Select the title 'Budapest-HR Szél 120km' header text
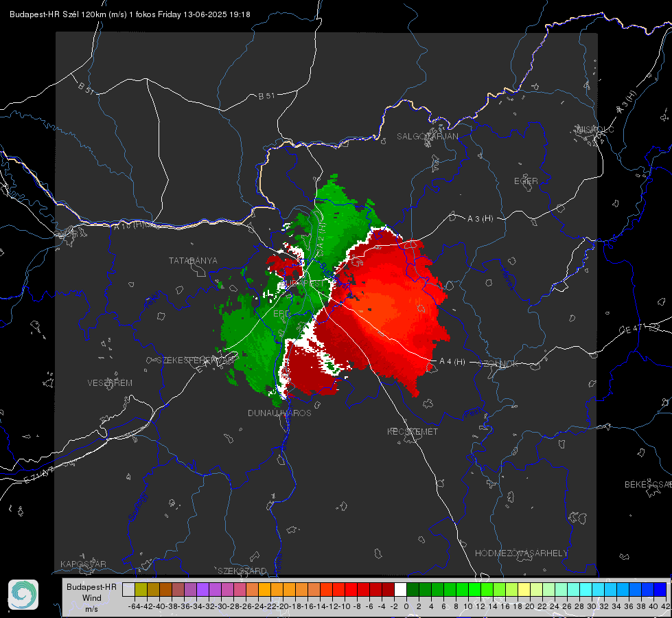 point(58,14)
